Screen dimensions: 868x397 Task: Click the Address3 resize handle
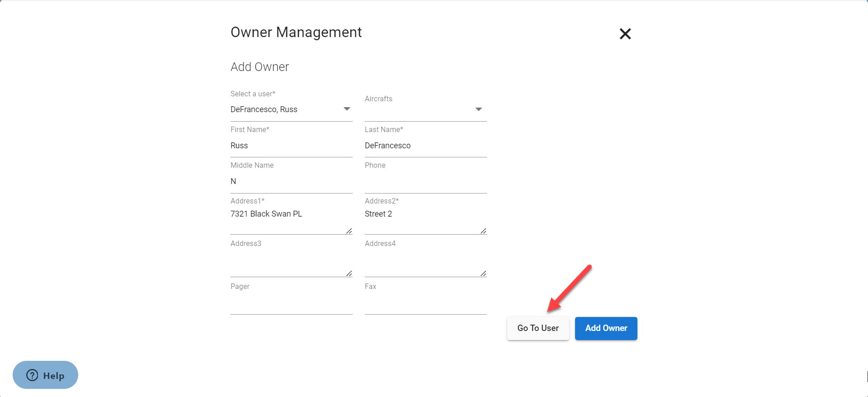349,274
